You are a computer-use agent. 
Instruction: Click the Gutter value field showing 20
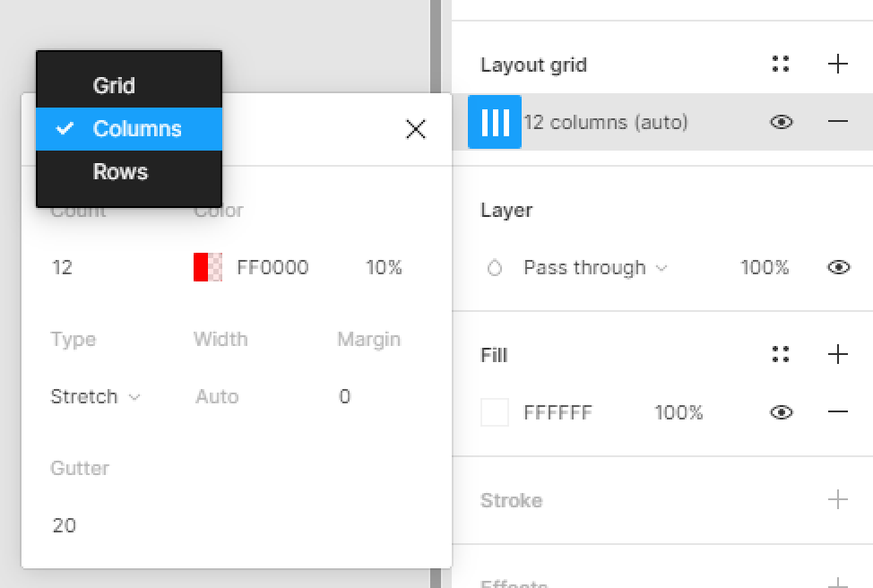pyautogui.click(x=65, y=525)
